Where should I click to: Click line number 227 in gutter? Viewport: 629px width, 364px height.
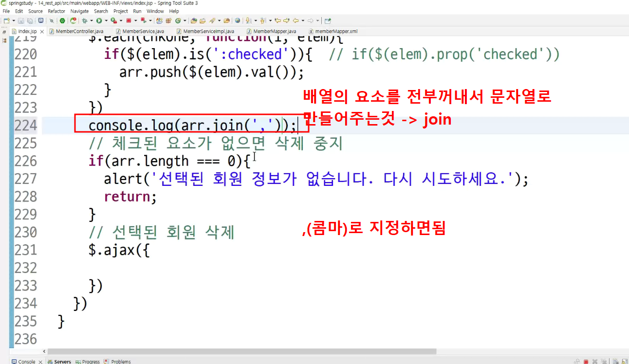(26, 179)
